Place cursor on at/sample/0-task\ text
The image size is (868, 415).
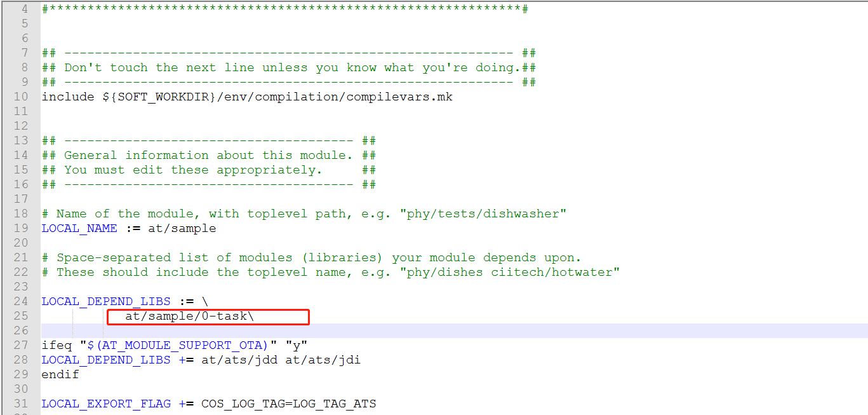click(189, 316)
